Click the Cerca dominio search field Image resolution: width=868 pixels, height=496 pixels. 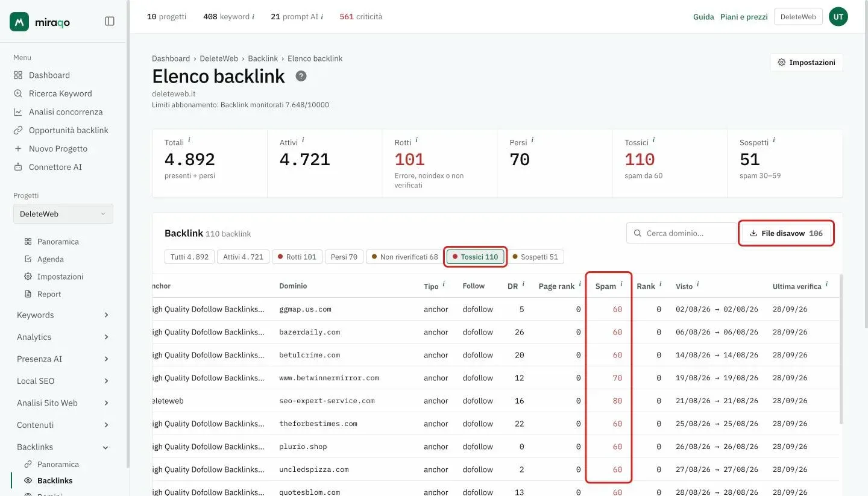682,233
